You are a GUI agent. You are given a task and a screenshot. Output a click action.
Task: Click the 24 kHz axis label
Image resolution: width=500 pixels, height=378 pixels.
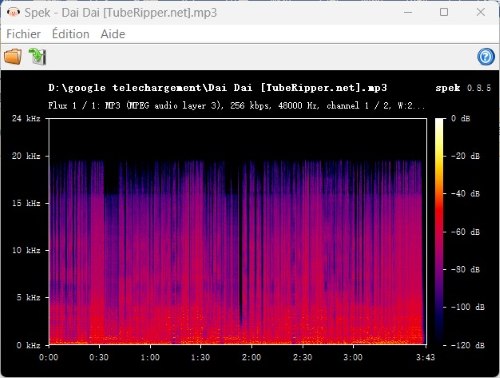(x=26, y=118)
